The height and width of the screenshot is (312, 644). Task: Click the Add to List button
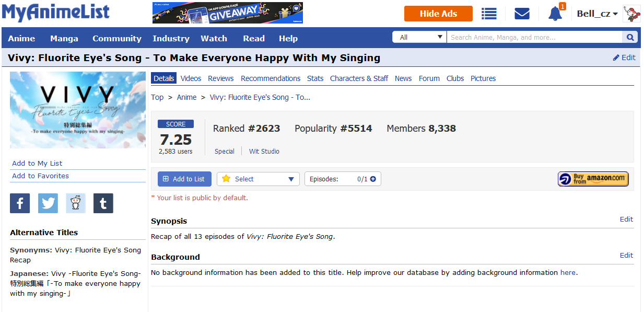coord(184,179)
